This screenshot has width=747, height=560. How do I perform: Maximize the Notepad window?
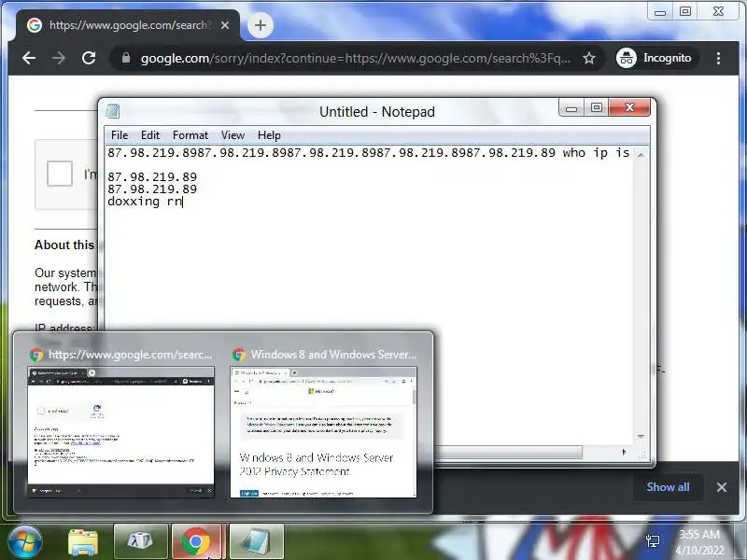pos(596,108)
